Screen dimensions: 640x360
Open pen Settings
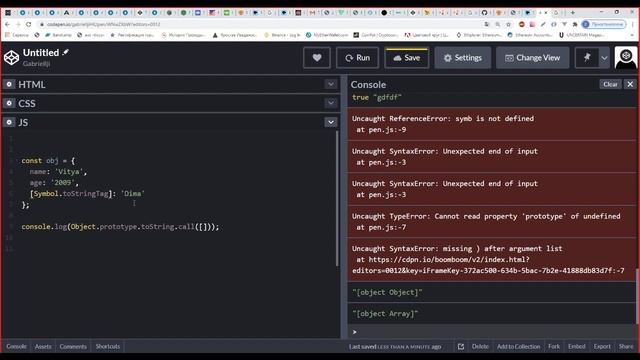coord(462,58)
